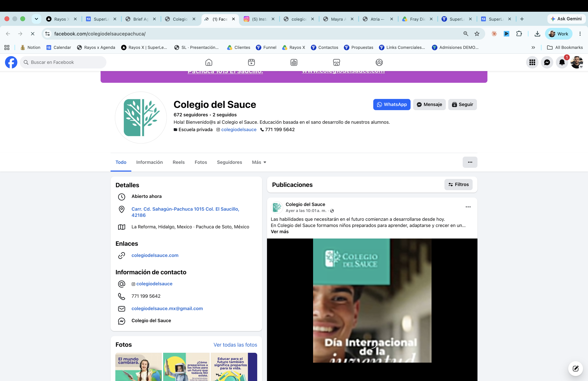Viewport: 588px width, 381px height.
Task: Bookmark this page with the star icon
Action: coord(477,34)
